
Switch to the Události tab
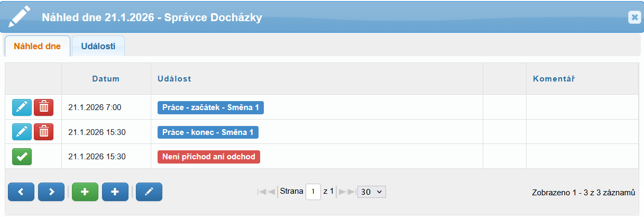[x=98, y=46]
